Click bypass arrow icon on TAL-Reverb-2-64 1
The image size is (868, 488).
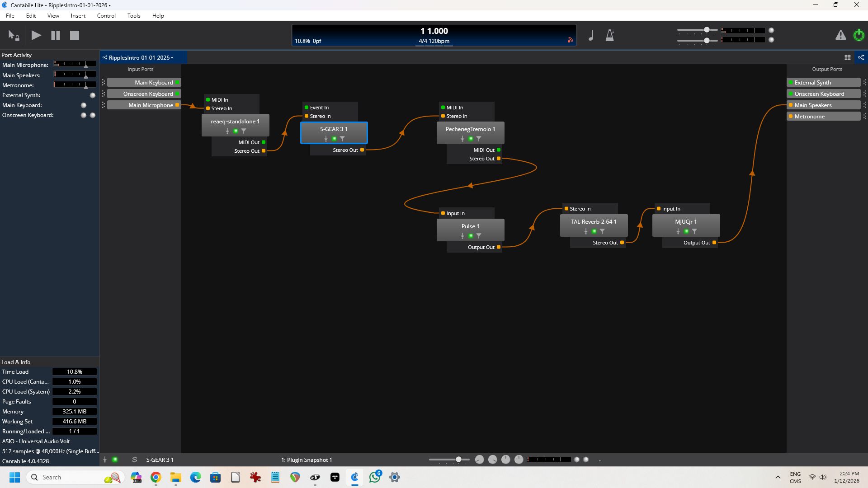585,231
